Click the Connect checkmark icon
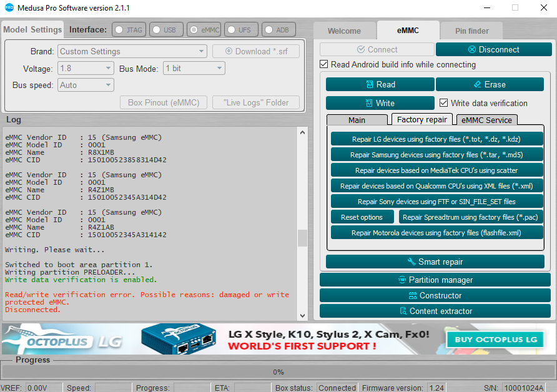557x392 pixels. [x=361, y=49]
